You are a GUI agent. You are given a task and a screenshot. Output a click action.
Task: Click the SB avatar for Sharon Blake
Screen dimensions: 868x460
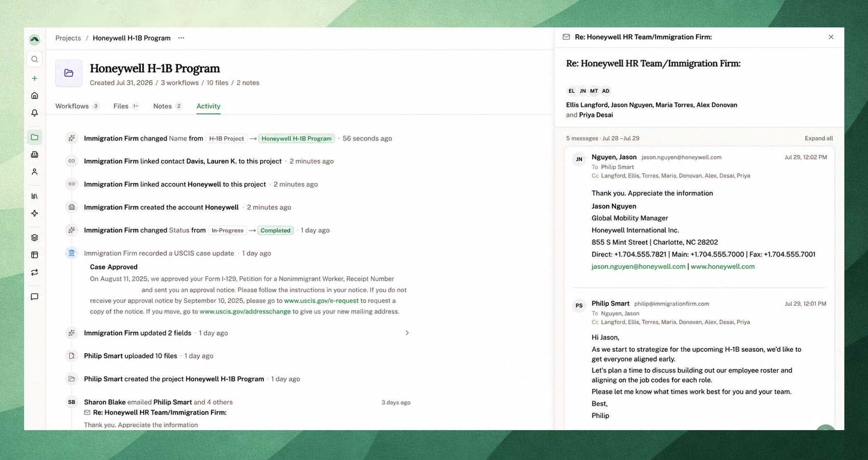pyautogui.click(x=72, y=402)
